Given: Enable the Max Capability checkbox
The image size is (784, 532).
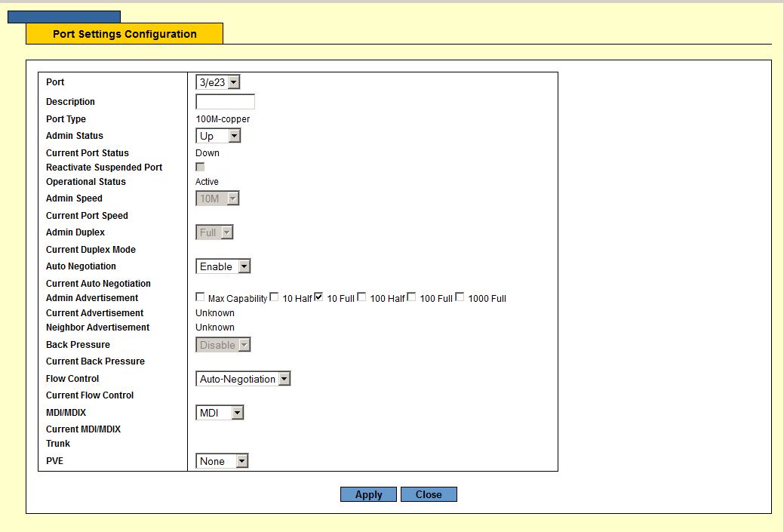Looking at the screenshot, I should pos(200,297).
